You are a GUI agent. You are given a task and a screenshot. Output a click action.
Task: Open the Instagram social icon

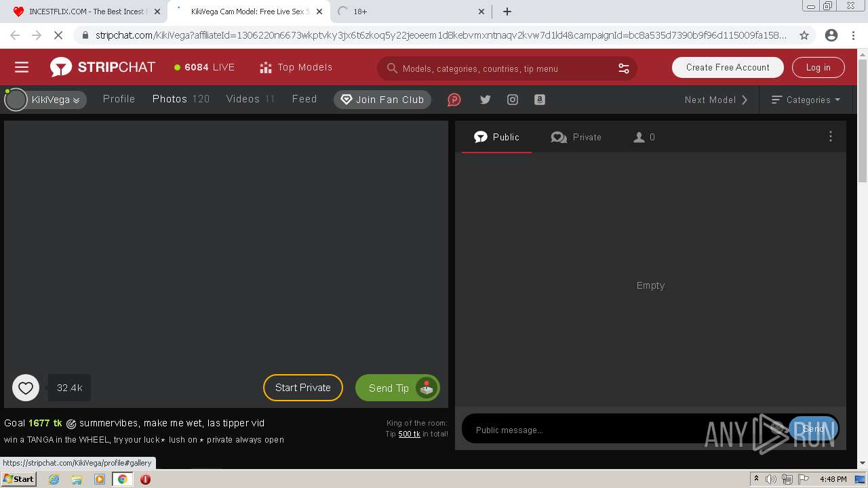pos(513,100)
